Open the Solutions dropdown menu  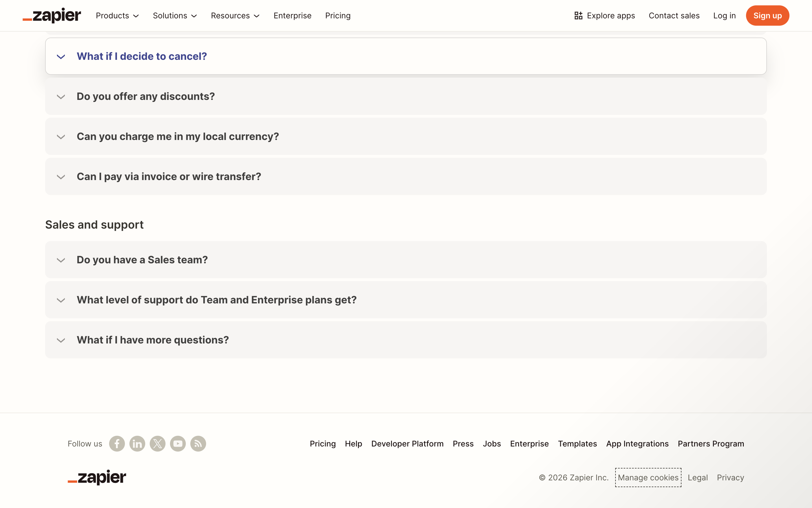[x=175, y=16]
